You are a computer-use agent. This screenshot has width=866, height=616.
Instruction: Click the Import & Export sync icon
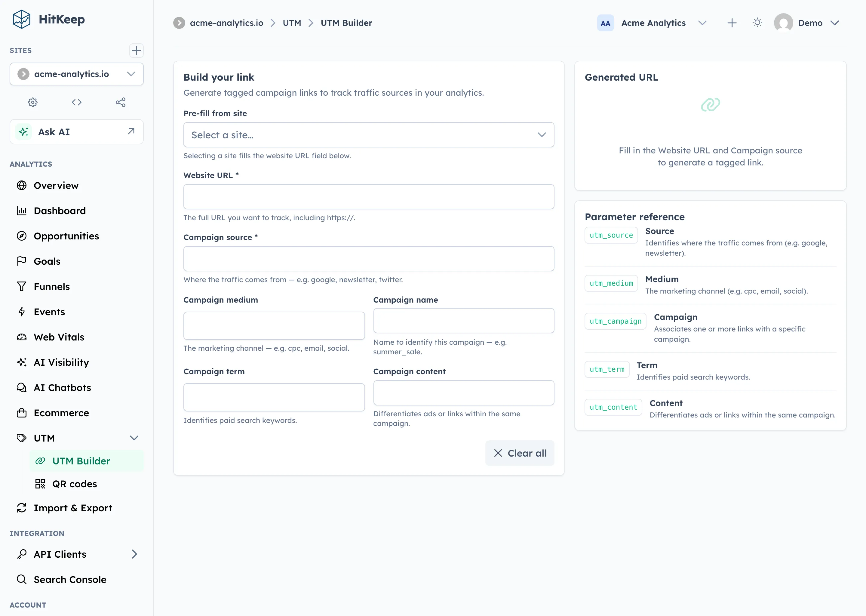pyautogui.click(x=22, y=507)
